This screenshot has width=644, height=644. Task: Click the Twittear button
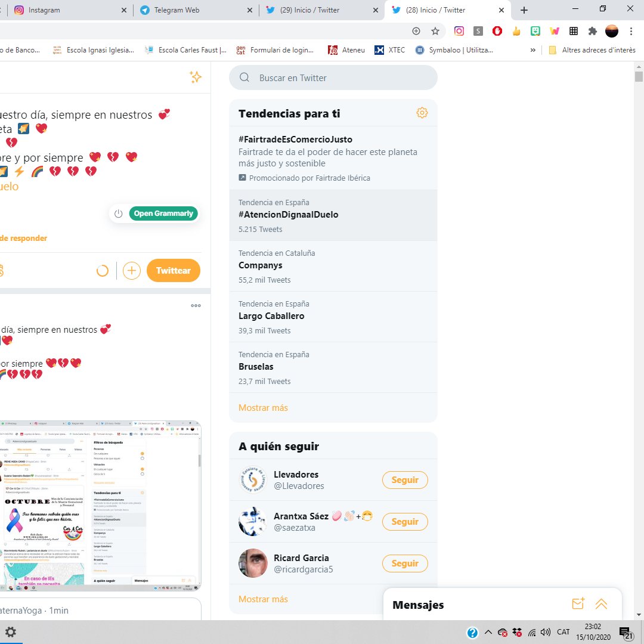point(174,270)
